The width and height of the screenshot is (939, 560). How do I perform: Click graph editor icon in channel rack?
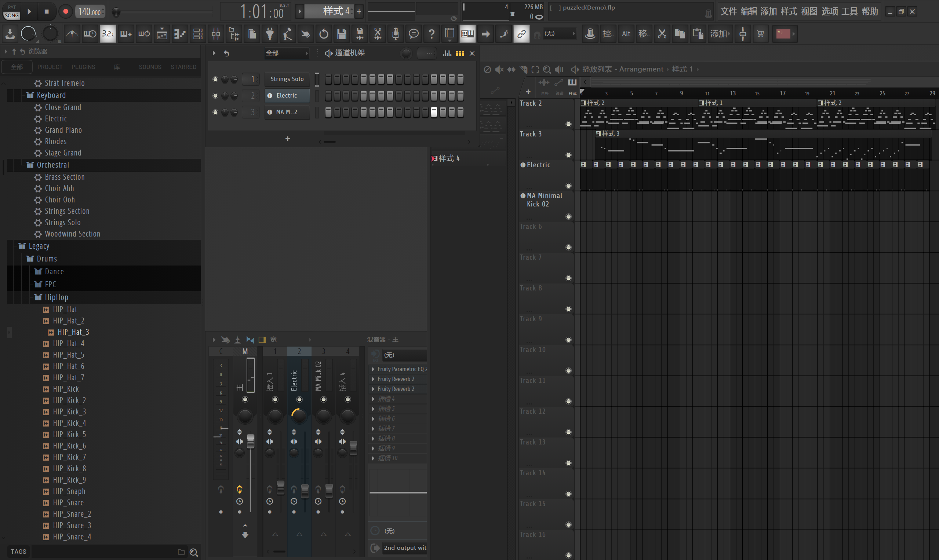click(x=447, y=53)
